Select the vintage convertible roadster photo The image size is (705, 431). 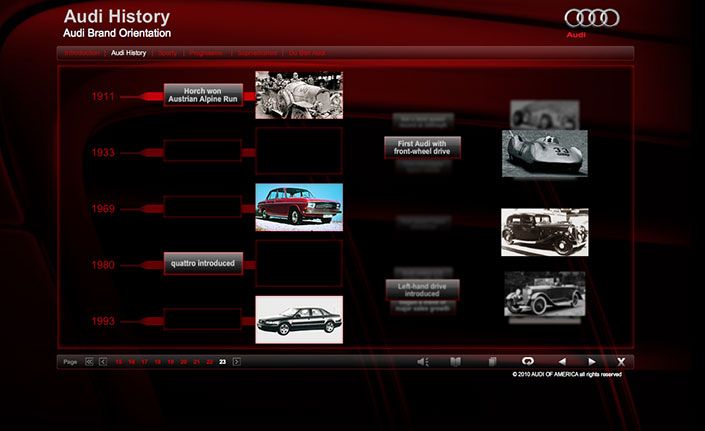point(544,294)
